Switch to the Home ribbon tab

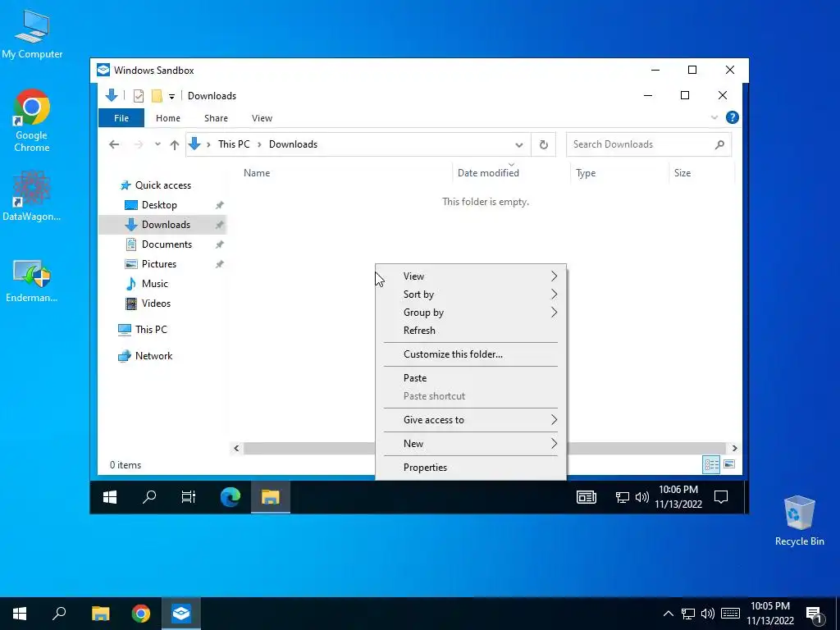click(x=167, y=118)
